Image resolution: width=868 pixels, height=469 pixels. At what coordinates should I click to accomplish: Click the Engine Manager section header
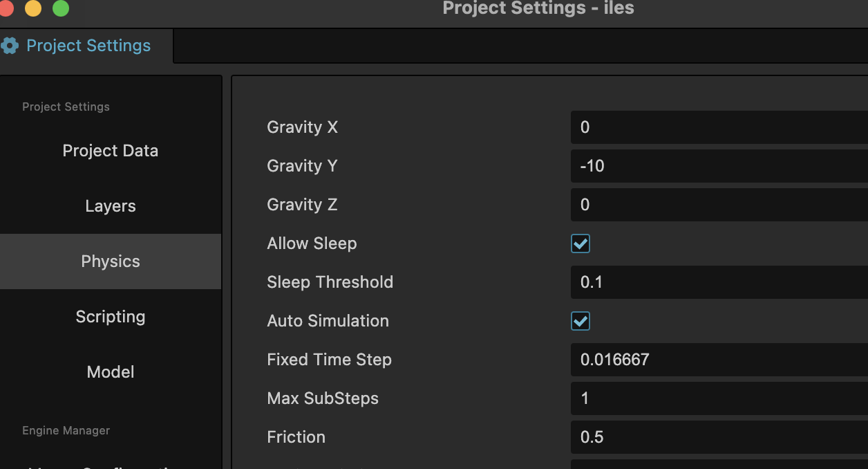[66, 430]
